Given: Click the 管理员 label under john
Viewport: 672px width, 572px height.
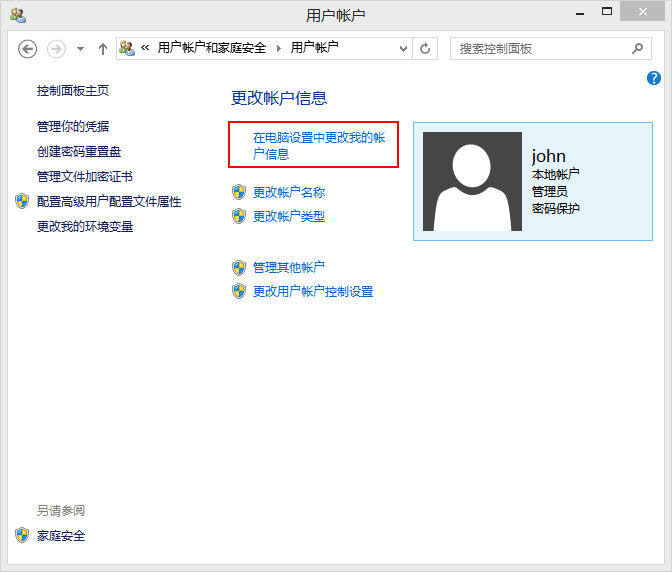Looking at the screenshot, I should pos(549,192).
